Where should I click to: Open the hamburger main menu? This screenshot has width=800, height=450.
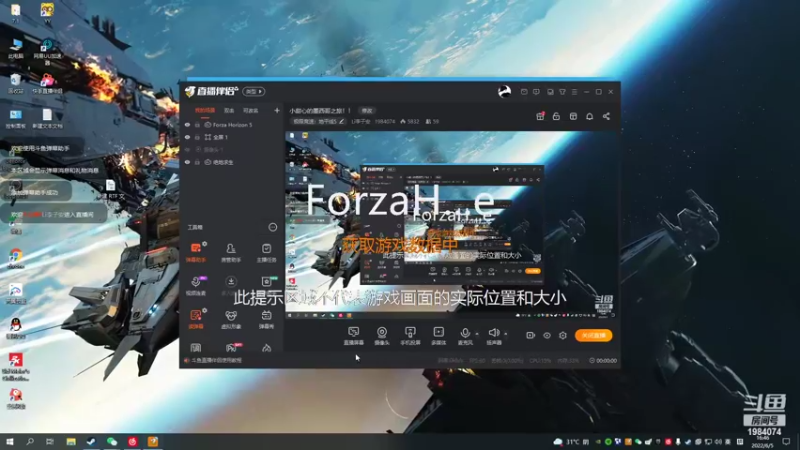tap(574, 92)
